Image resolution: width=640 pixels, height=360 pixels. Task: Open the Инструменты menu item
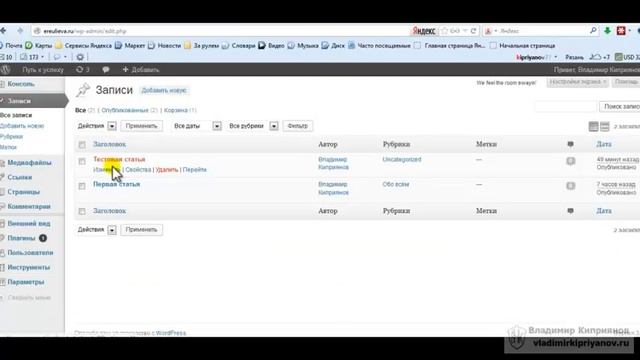pos(29,267)
